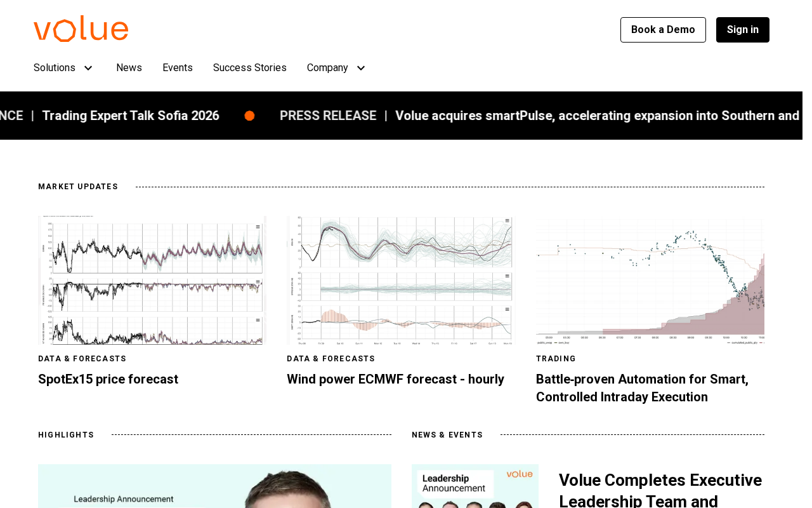Go to Volue homepage via the logo
The width and height of the screenshot is (812, 508).
pyautogui.click(x=81, y=29)
